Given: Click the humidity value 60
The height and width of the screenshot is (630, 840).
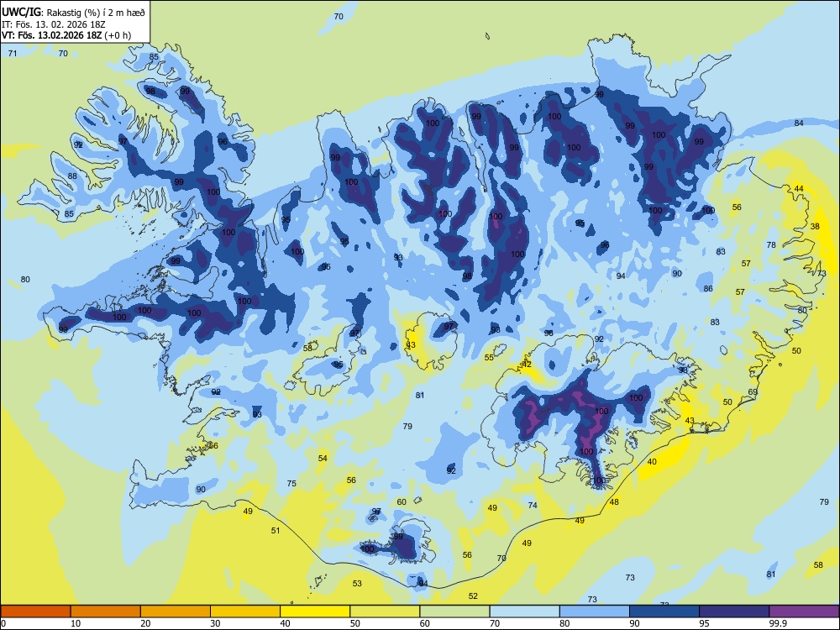Looking at the screenshot, I should pos(402,501).
